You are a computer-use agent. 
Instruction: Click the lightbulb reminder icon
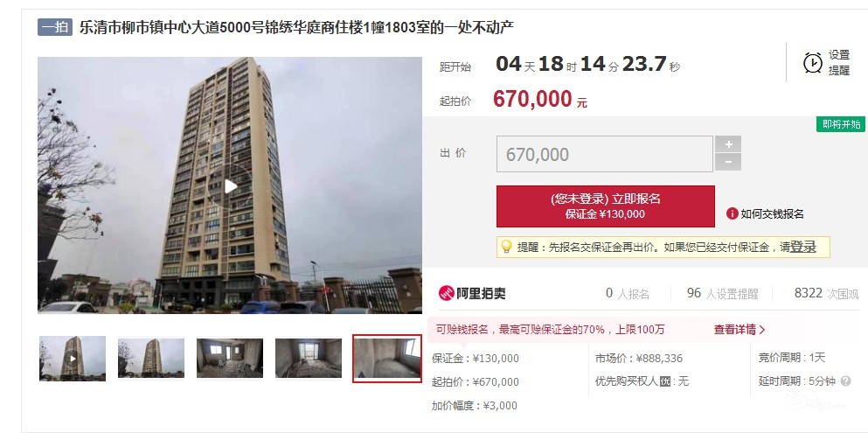(506, 247)
